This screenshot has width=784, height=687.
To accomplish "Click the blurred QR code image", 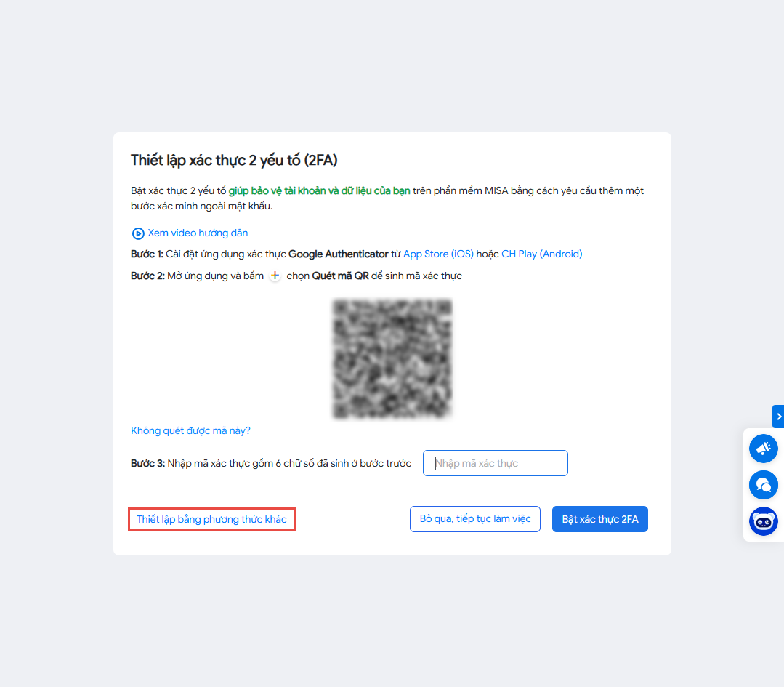I will pos(392,358).
